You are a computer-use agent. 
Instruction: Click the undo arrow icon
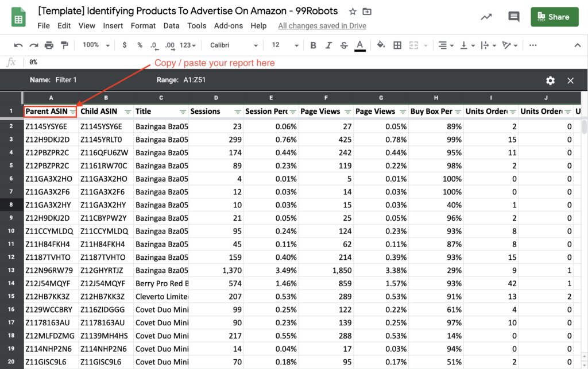point(18,45)
